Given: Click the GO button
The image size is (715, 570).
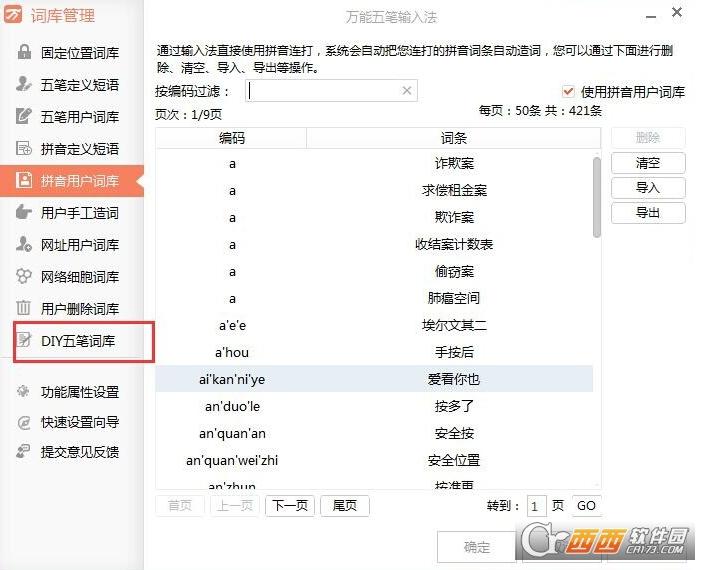Looking at the screenshot, I should (x=586, y=506).
